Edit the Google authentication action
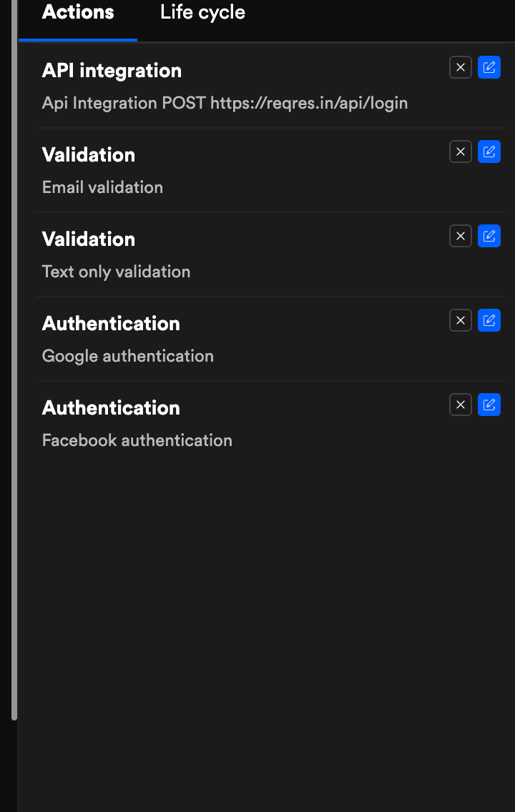Screen dimensions: 515x812 coord(489,320)
